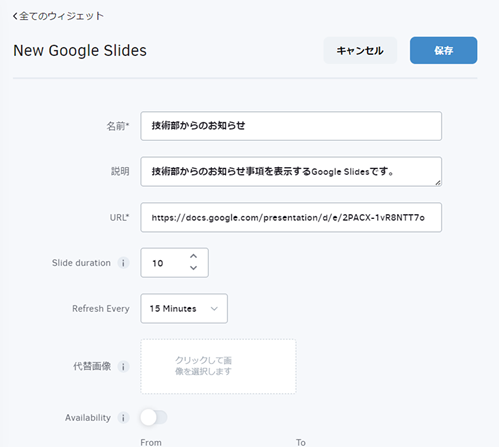Select an image in 代替画像 box
The width and height of the screenshot is (499, 447).
[x=218, y=366]
